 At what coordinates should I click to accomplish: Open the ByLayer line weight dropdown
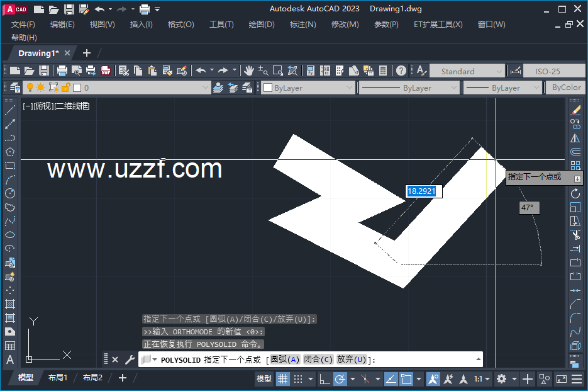point(502,88)
